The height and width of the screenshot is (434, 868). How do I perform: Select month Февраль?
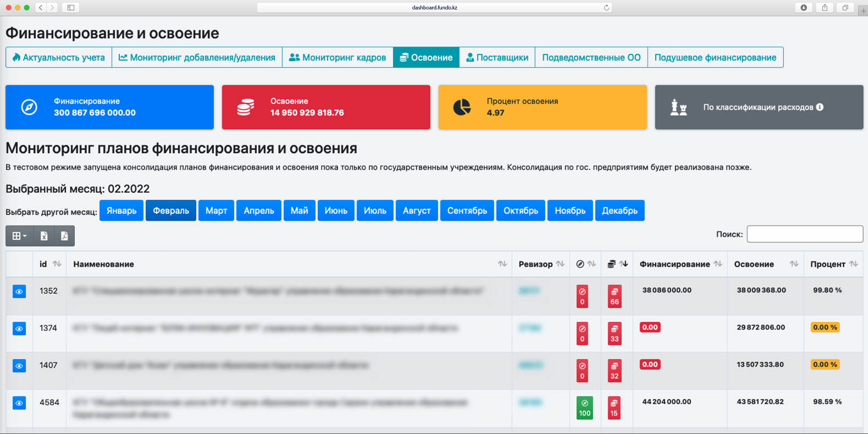(x=171, y=210)
